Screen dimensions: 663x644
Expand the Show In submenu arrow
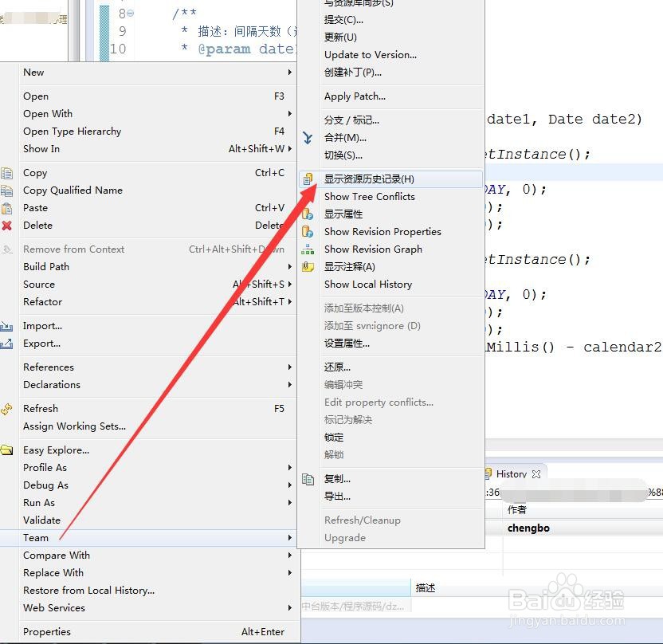tap(289, 149)
